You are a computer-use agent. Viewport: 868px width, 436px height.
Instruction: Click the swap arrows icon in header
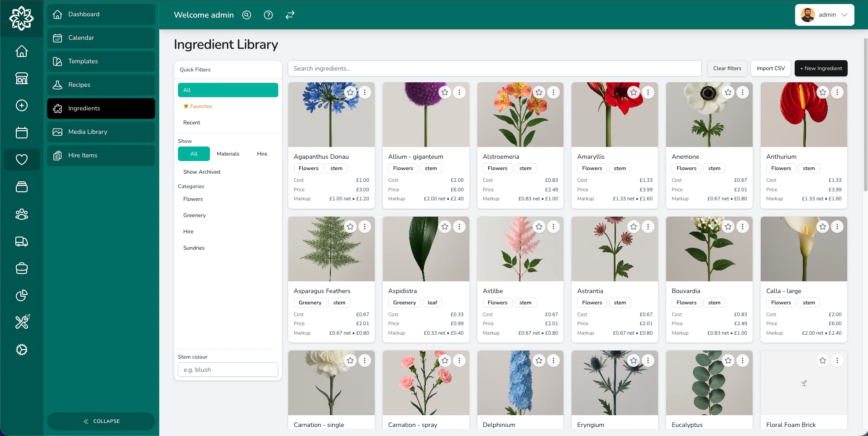click(x=290, y=15)
